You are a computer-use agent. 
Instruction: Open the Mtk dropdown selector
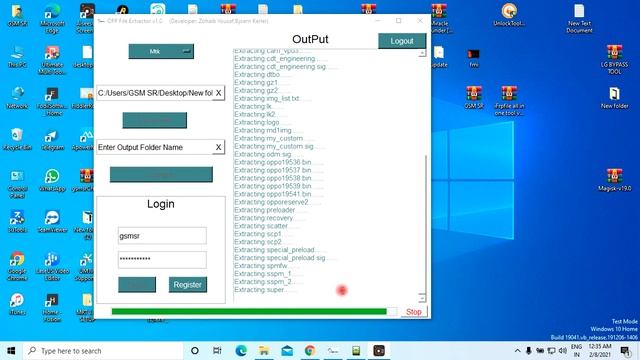(x=161, y=51)
